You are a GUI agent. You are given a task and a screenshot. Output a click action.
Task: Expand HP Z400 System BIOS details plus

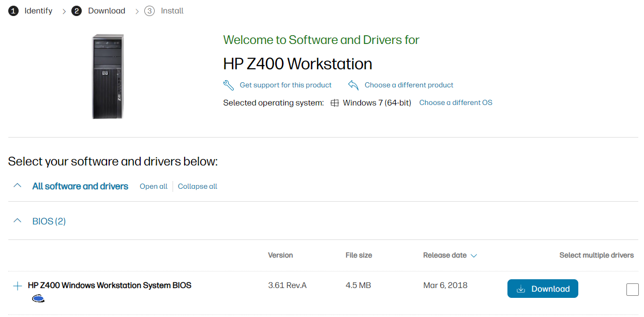pos(17,286)
